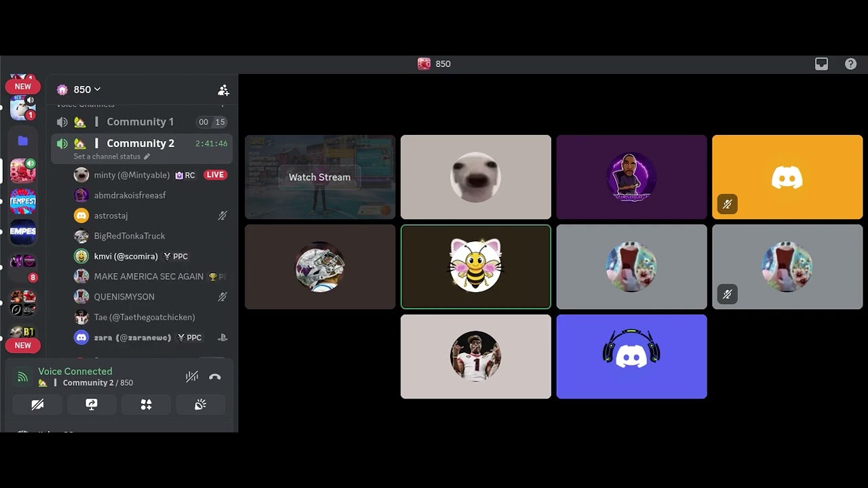Image resolution: width=868 pixels, height=488 pixels.
Task: Click the 850 title in top bar
Action: point(443,64)
